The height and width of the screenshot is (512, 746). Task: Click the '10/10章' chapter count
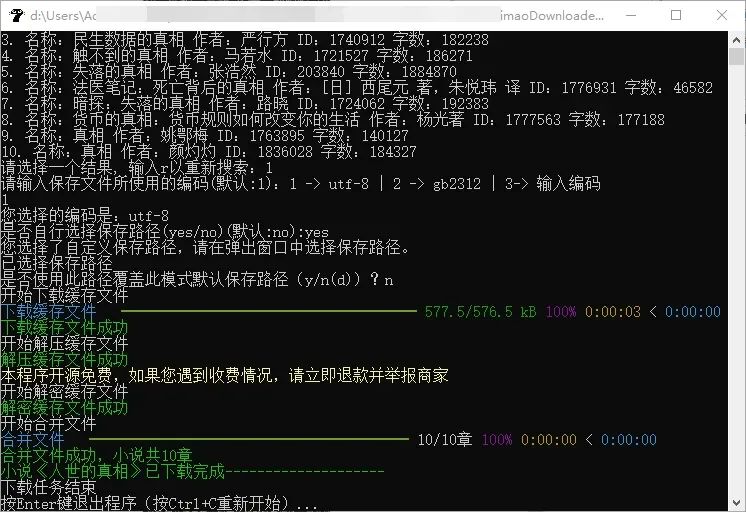[x=445, y=440]
